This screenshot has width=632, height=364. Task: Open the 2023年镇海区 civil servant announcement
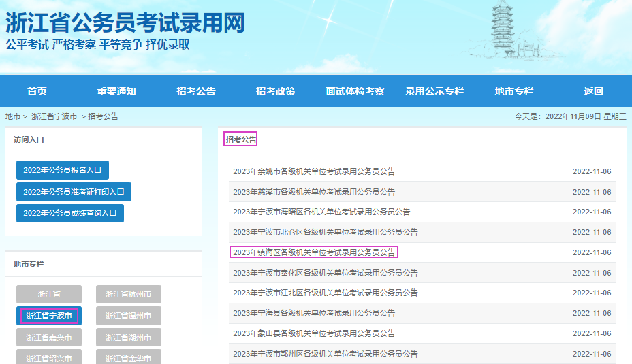(314, 252)
